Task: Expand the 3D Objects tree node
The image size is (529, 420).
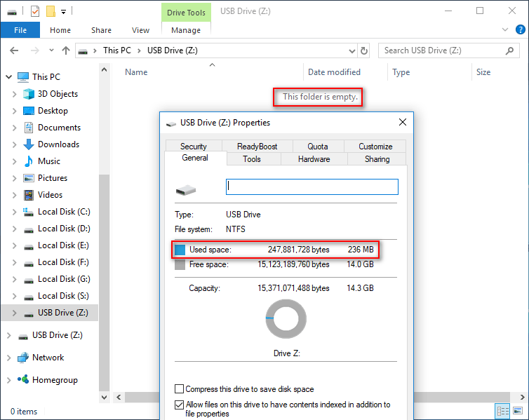Action: tap(14, 94)
